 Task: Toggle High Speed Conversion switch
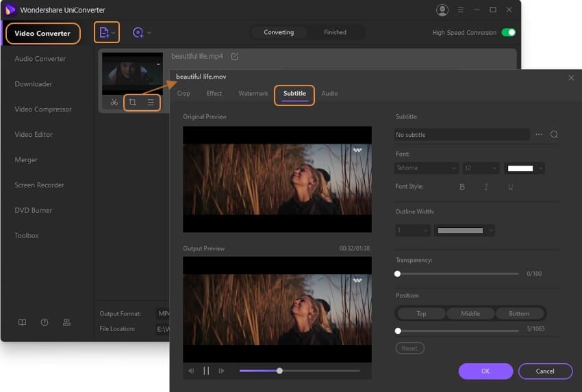[508, 33]
